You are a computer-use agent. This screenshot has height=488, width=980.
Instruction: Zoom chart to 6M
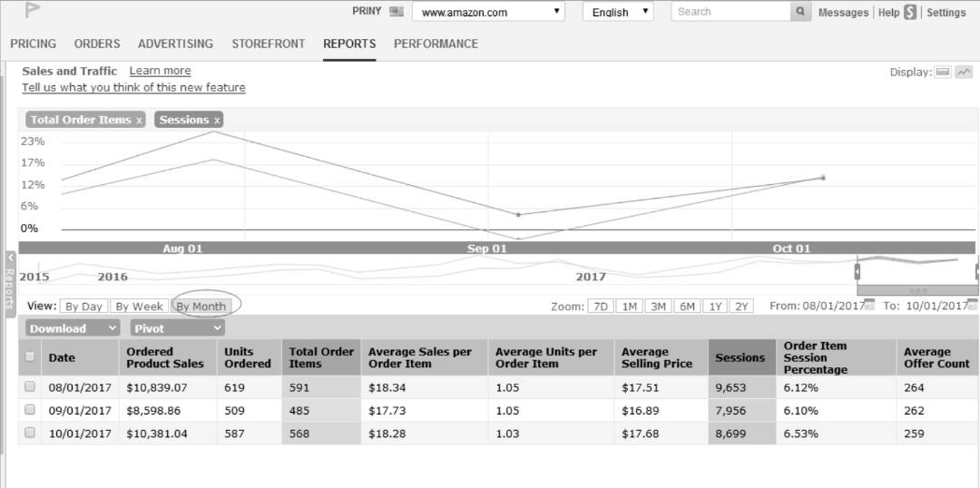687,307
